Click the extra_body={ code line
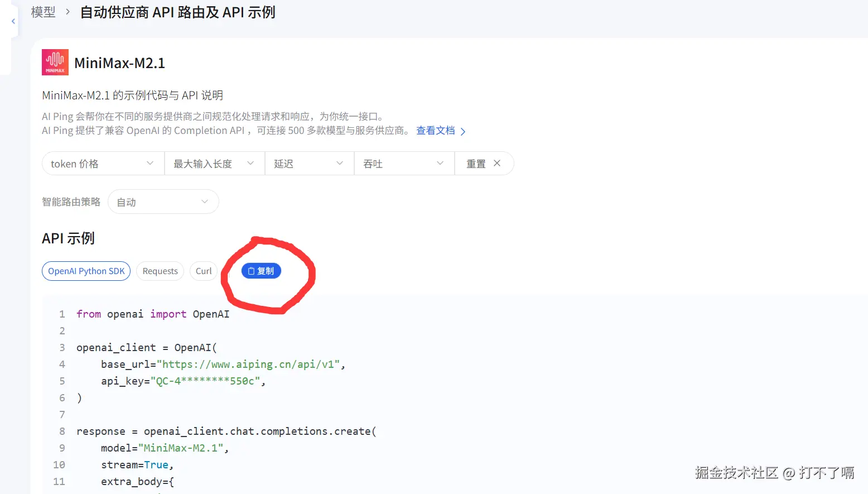Screen dimensions: 868x494 [x=137, y=482]
